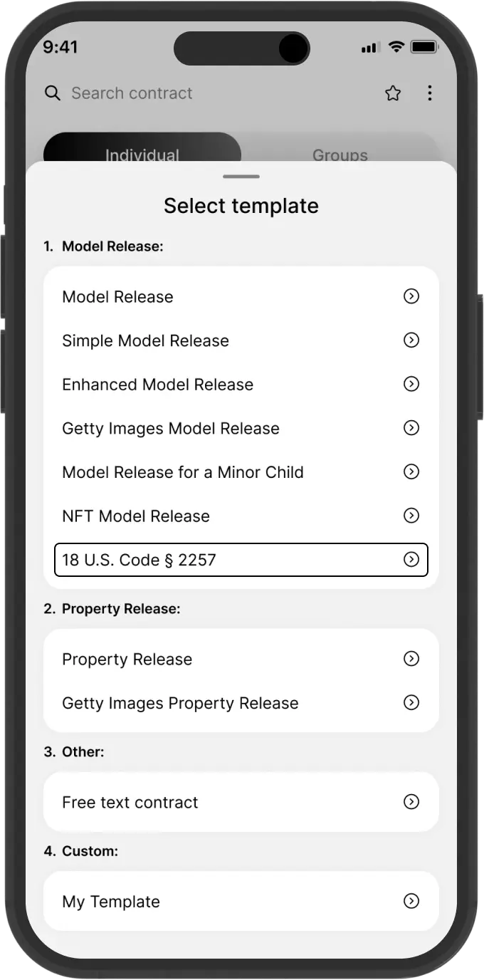Open the Enhanced Model Release arrow

pos(411,384)
